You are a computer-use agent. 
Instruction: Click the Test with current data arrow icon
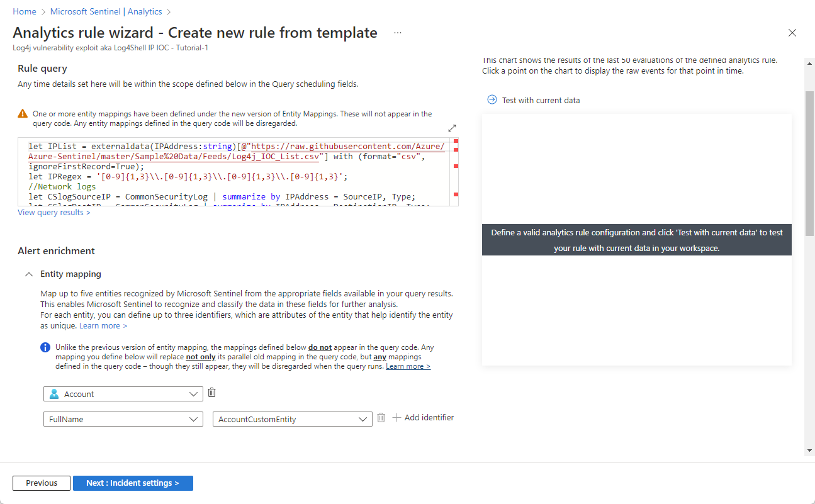[492, 99]
